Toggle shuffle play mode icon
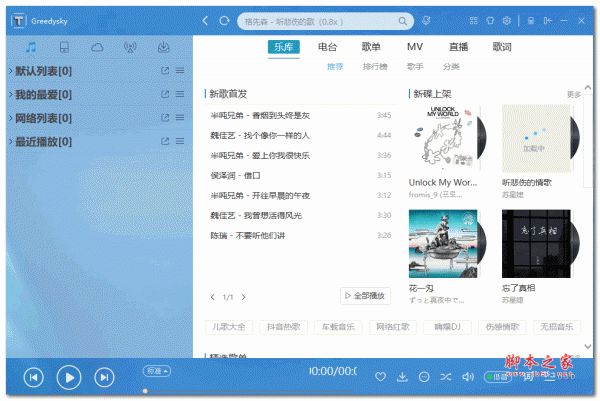 coord(446,377)
